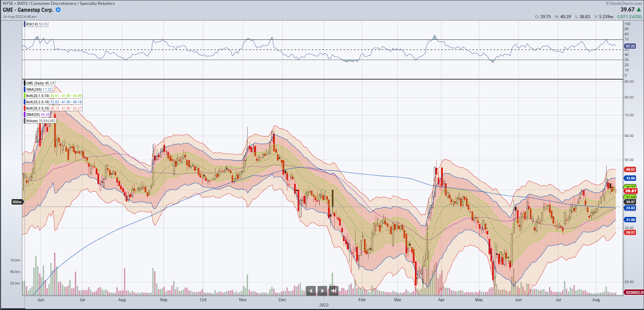644x310 pixels.
Task: Click the green swatch of Kelt(20,1.0,10)
Action: tap(25, 96)
